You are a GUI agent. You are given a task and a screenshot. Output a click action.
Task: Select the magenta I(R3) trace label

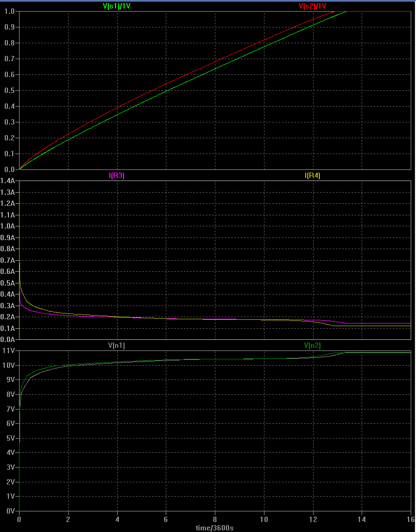(116, 176)
